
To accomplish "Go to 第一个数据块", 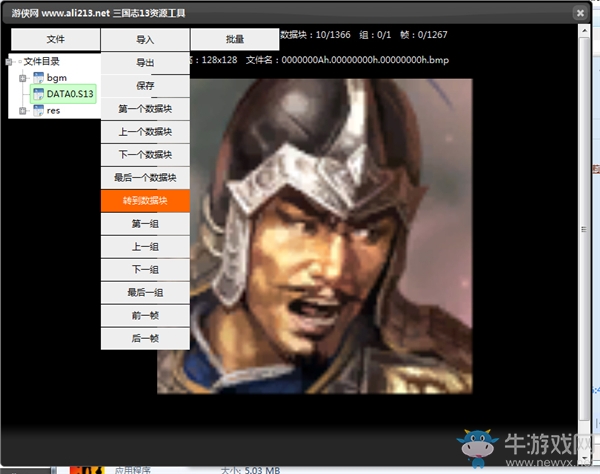I will coord(145,109).
